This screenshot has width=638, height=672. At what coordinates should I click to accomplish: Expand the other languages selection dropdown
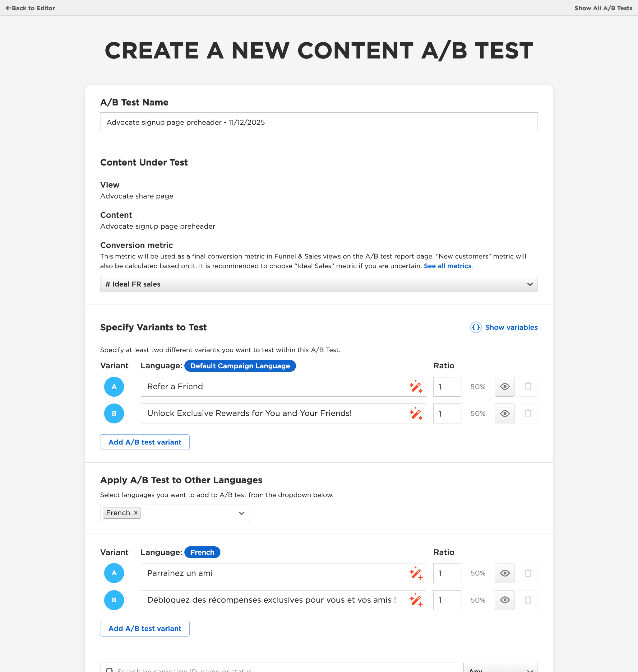click(x=241, y=513)
